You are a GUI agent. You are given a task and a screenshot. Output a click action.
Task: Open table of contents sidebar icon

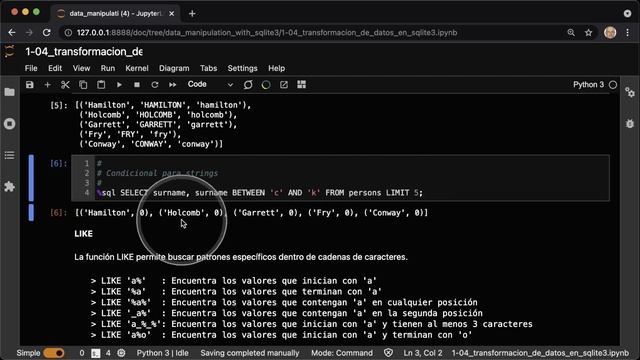(9, 155)
